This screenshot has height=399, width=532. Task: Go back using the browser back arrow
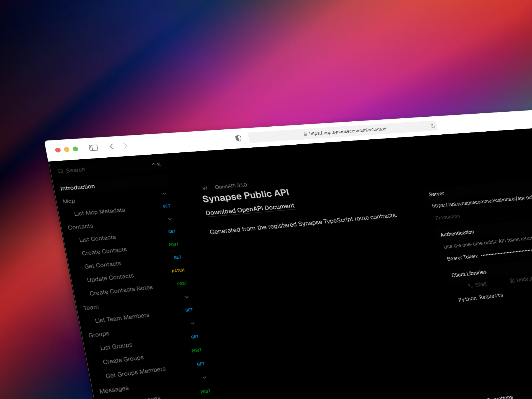[112, 146]
